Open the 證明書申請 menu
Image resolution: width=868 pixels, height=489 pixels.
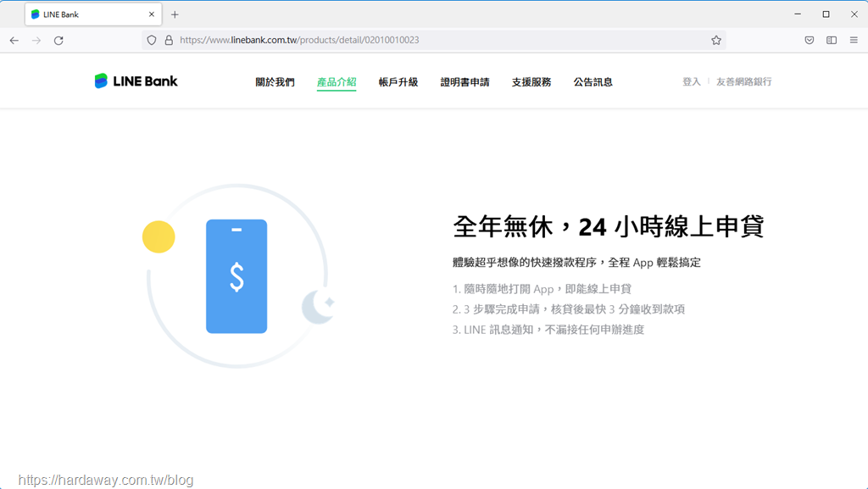point(465,82)
